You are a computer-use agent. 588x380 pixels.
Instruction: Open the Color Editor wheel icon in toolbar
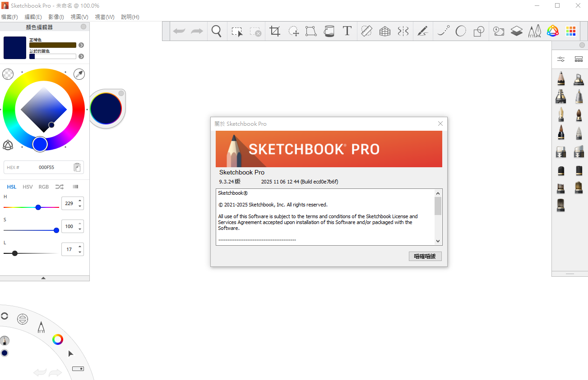553,31
